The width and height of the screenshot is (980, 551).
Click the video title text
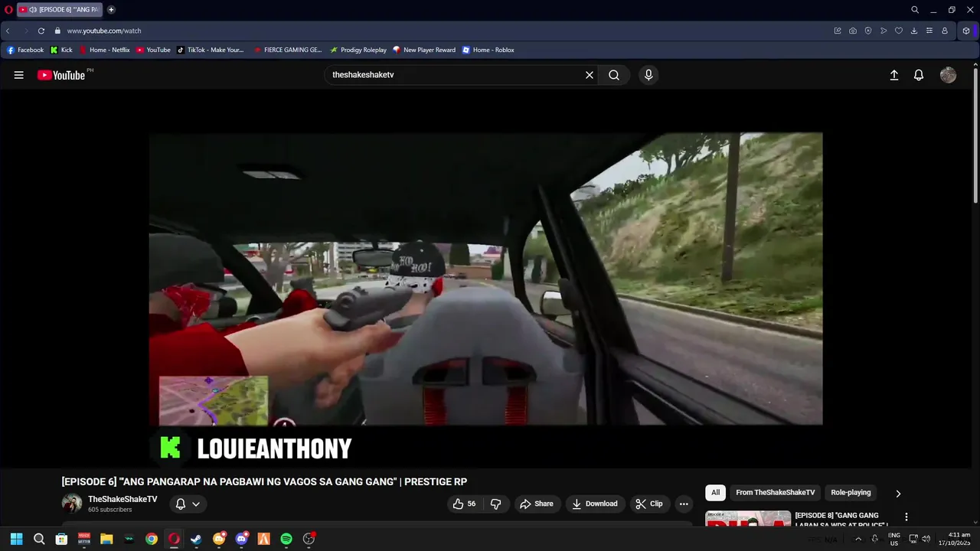pos(264,481)
